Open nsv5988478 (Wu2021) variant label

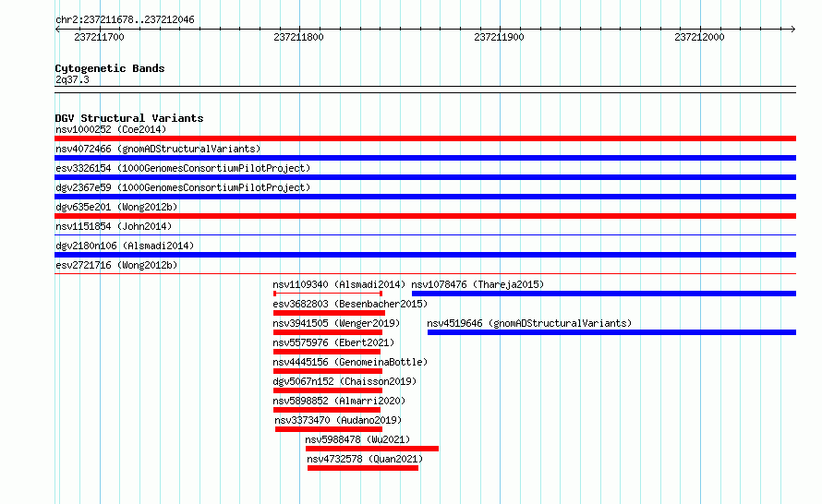(357, 439)
